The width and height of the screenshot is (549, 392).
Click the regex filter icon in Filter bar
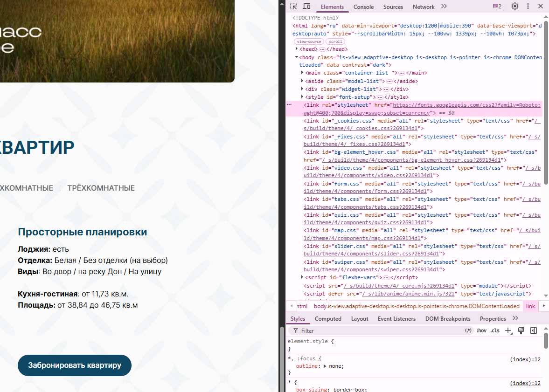[x=468, y=330]
